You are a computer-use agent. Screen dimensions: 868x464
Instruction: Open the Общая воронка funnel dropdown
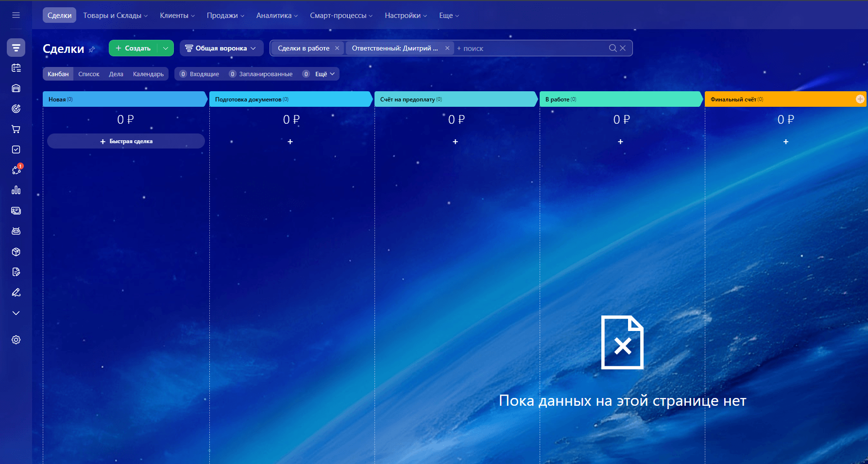(x=221, y=48)
